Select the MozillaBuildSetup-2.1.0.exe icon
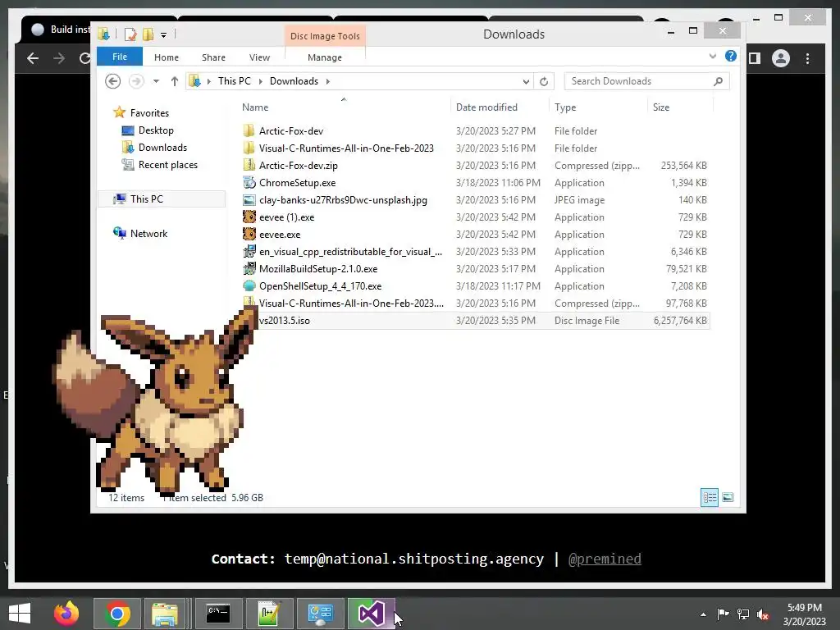Screen dimensions: 840x630 [249, 268]
